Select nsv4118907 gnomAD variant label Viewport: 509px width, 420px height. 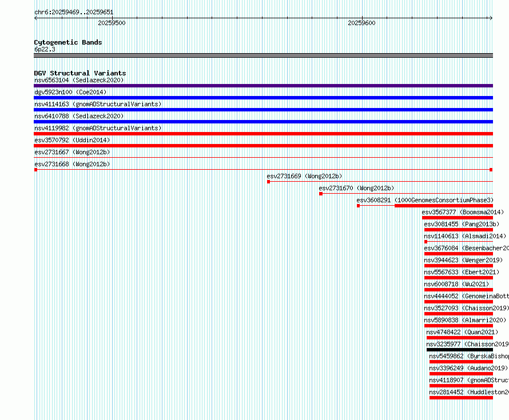[x=469, y=380]
